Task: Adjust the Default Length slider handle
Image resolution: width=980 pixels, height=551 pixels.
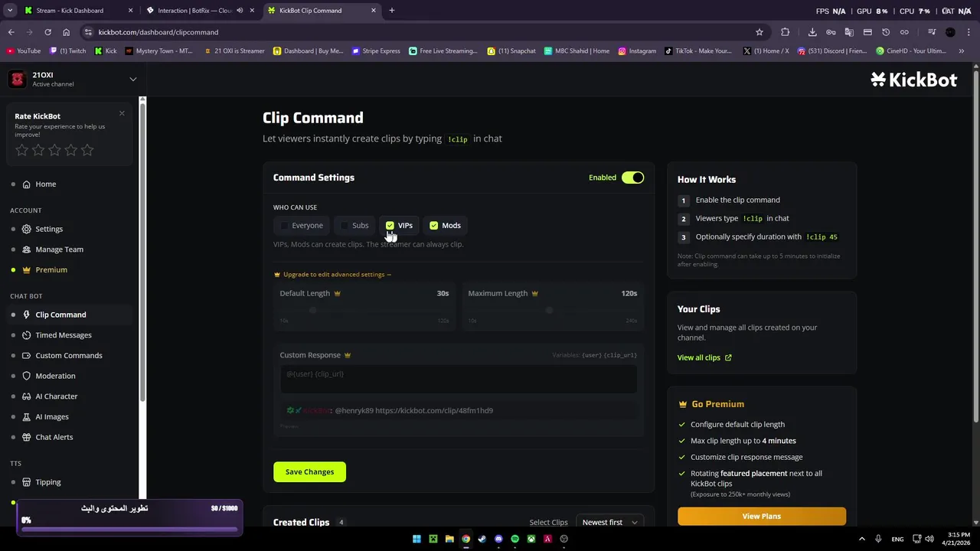Action: 313,310
